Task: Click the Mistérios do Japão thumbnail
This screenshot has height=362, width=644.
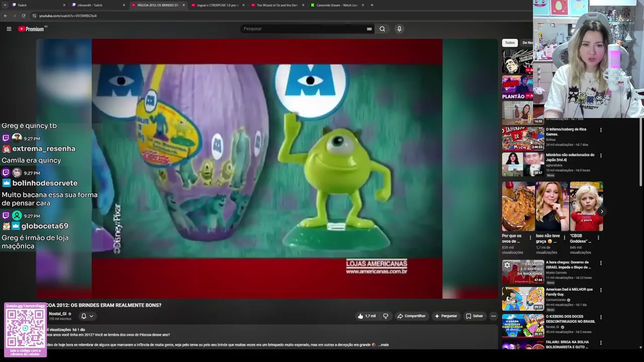Action: (523, 164)
